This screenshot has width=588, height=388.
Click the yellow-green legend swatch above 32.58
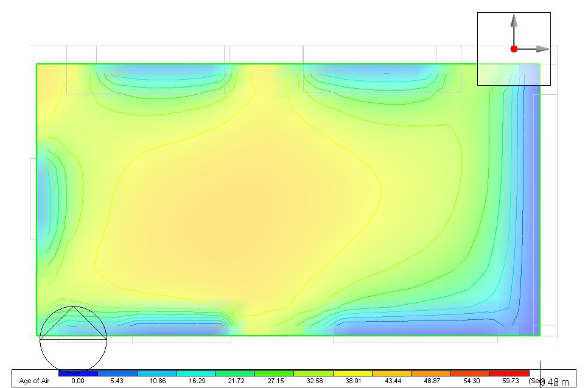pos(313,373)
